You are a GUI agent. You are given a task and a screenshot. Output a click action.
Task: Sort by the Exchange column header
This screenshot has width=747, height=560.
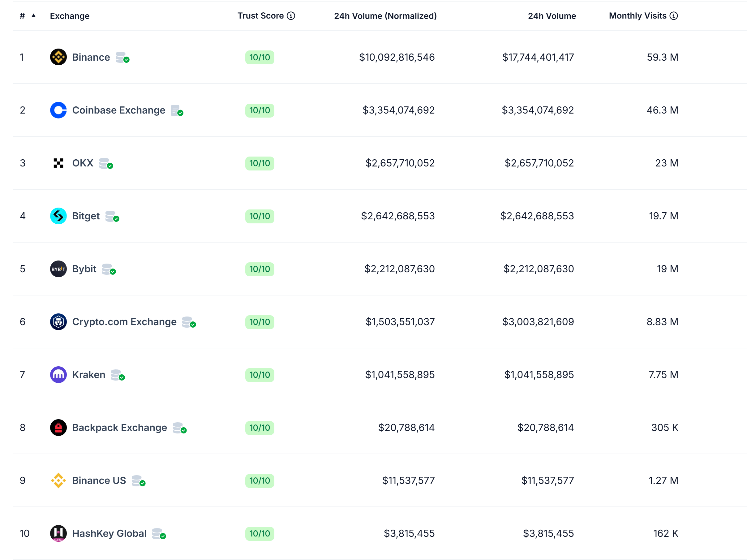click(70, 16)
